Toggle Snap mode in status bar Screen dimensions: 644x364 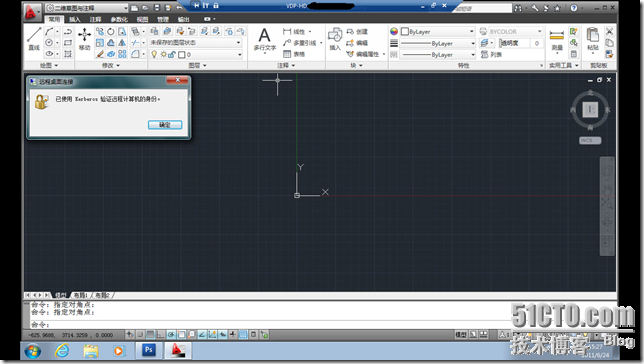pyautogui.click(x=140, y=334)
